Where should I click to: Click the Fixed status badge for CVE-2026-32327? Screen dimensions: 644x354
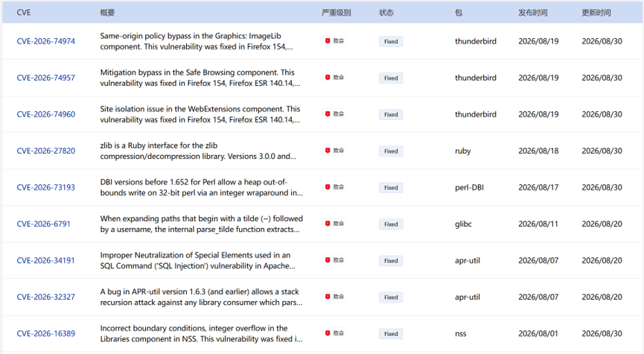point(391,297)
